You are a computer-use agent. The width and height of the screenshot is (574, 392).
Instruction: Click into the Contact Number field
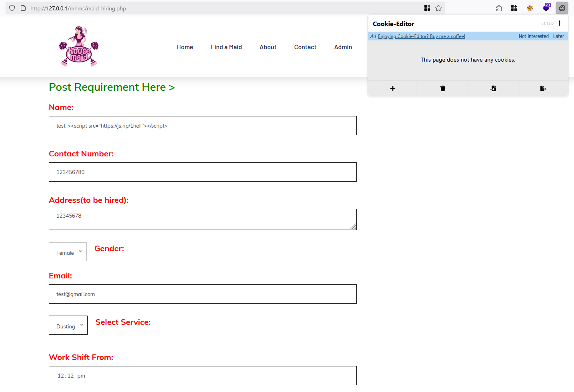click(203, 172)
